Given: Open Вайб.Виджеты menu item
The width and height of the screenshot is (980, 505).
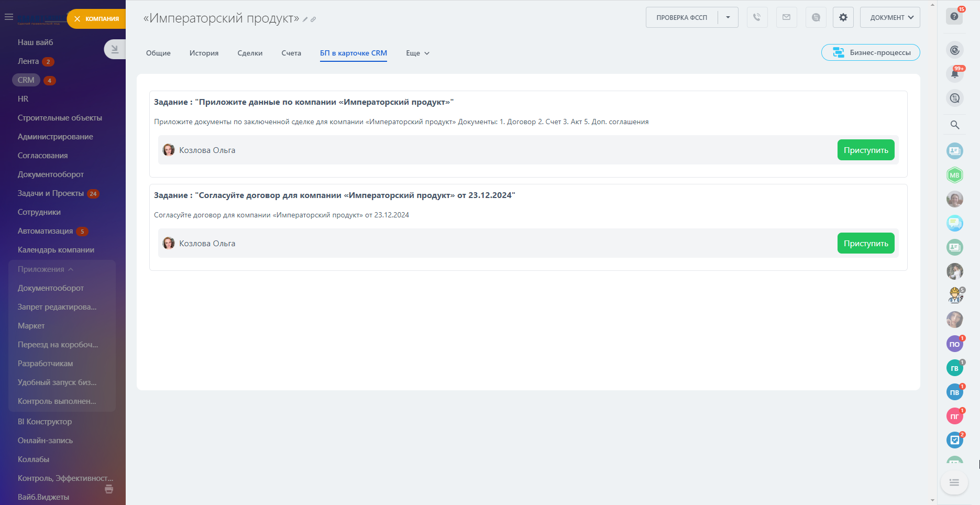Looking at the screenshot, I should point(43,497).
